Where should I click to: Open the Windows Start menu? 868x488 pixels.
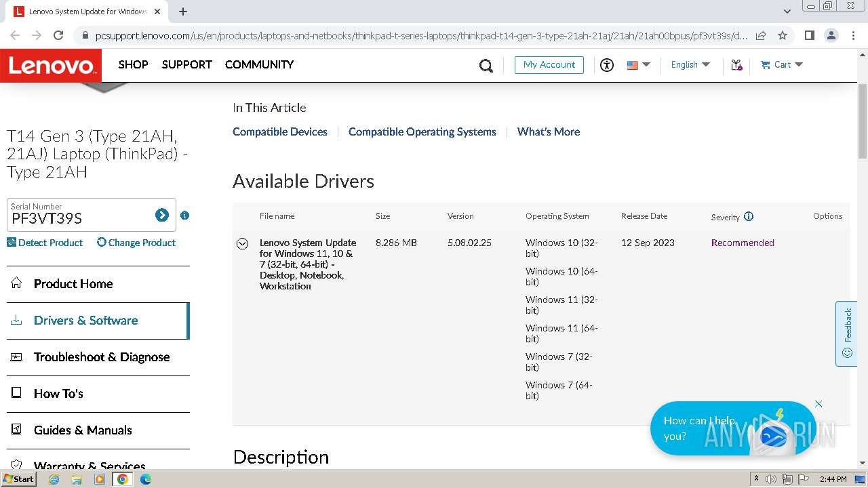click(18, 479)
